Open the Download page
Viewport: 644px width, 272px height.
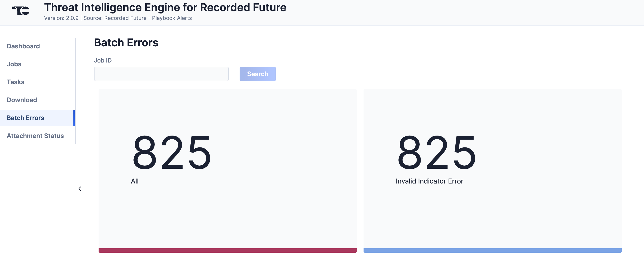pyautogui.click(x=22, y=100)
